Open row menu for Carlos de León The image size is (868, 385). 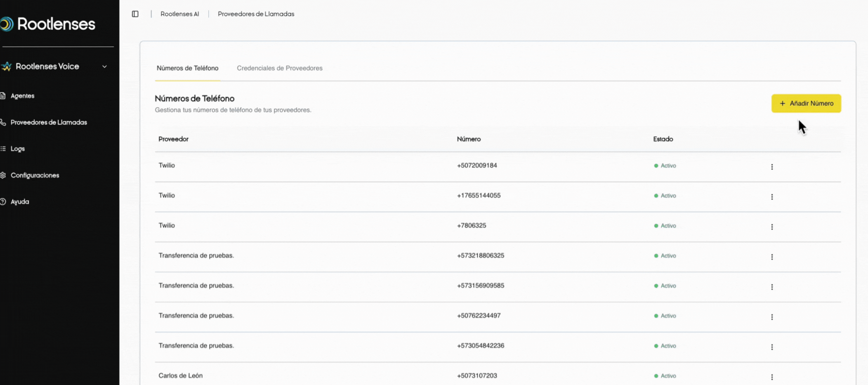[771, 377]
